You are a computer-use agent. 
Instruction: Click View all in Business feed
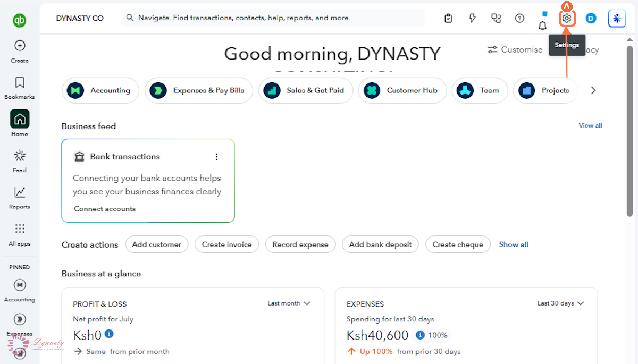pyautogui.click(x=590, y=126)
